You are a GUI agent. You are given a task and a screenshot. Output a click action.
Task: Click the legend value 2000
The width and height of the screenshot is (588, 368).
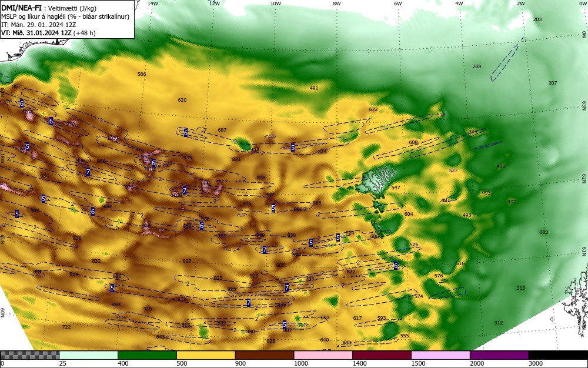(477, 363)
